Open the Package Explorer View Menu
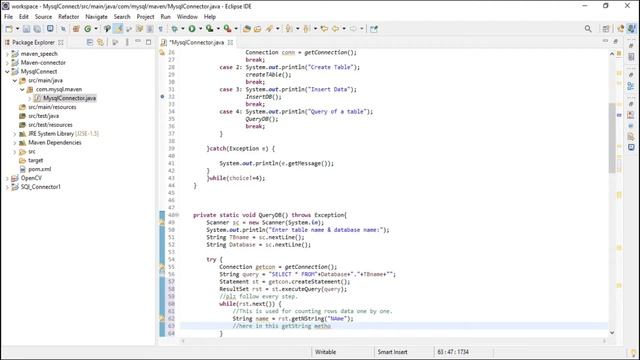Image resolution: width=640 pixels, height=360 pixels. (127, 42)
